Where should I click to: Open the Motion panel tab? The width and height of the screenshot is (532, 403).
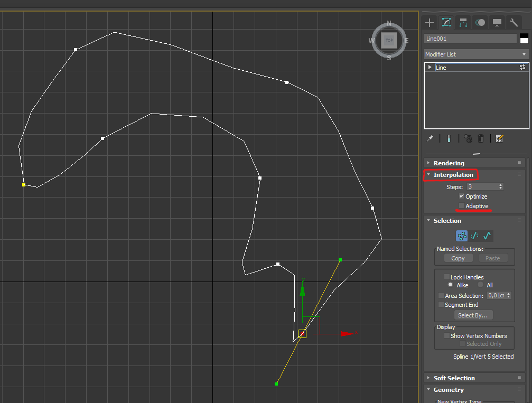[x=480, y=22]
